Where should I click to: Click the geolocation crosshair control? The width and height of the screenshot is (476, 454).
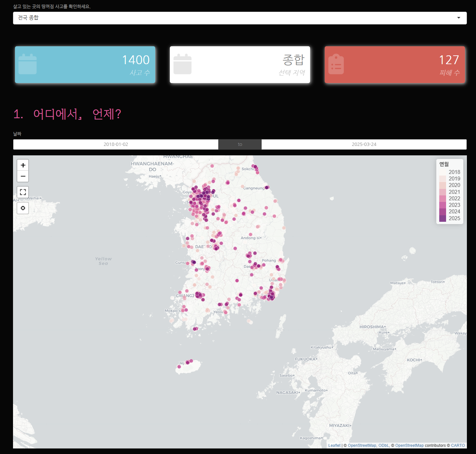[23, 208]
